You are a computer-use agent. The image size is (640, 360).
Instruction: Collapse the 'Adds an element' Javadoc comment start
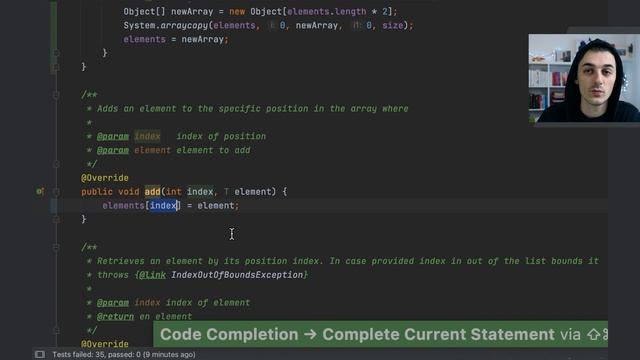(56, 95)
